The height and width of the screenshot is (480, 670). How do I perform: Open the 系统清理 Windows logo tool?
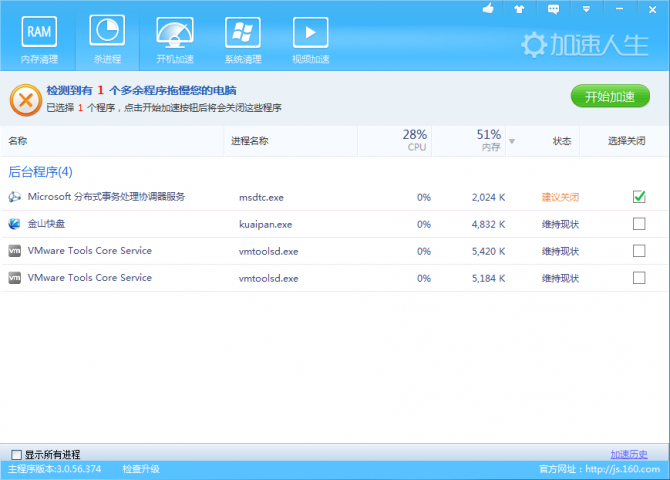[242, 40]
